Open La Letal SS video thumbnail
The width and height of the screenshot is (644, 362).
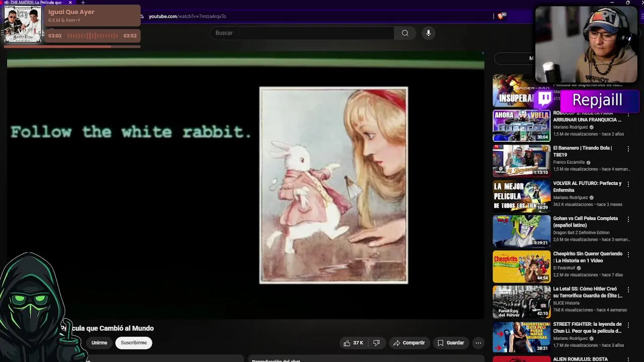tap(522, 302)
